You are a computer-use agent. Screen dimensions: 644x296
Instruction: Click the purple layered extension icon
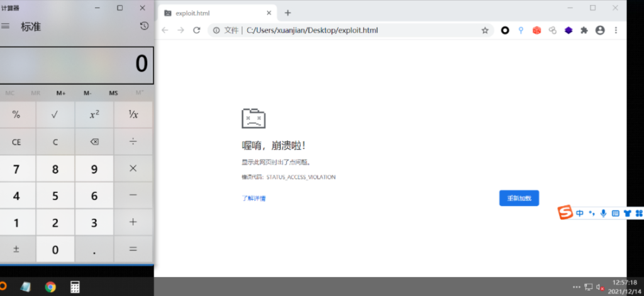pos(569,30)
